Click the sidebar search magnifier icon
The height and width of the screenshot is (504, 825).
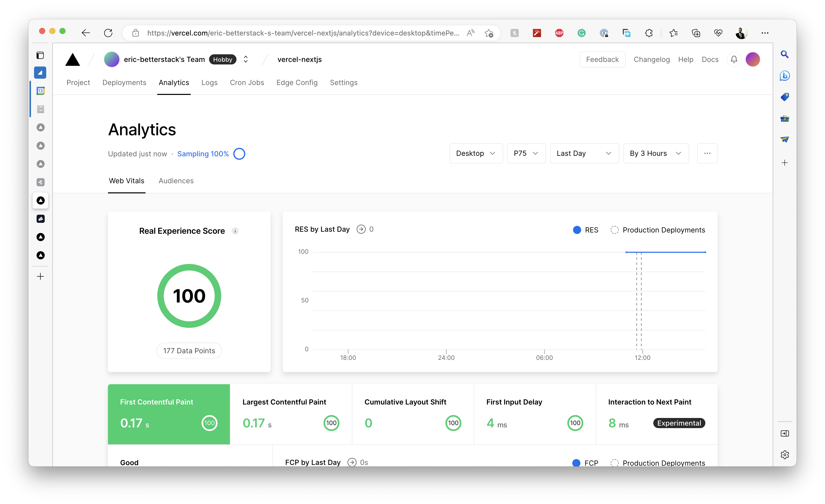tap(784, 54)
